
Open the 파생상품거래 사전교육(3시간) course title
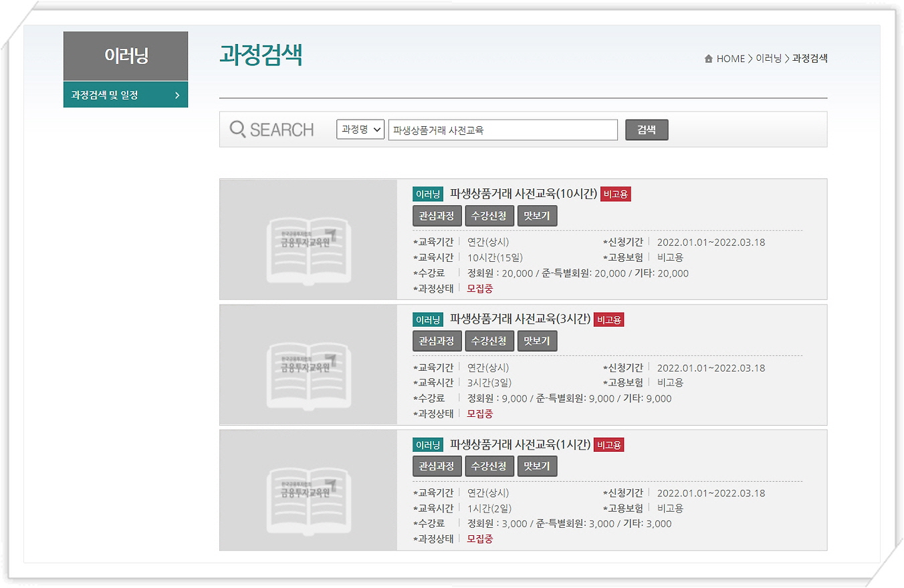520,320
